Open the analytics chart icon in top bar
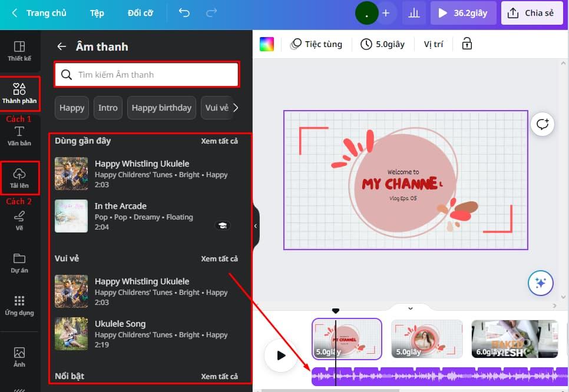The height and width of the screenshot is (392, 569). (413, 12)
